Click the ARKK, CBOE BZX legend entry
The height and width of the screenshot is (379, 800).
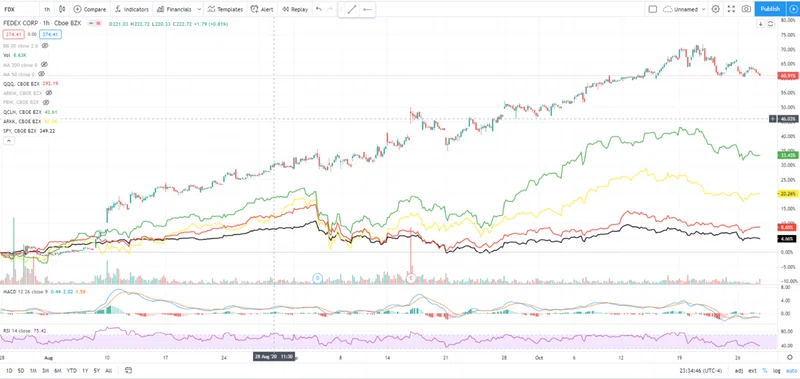[x=30, y=121]
